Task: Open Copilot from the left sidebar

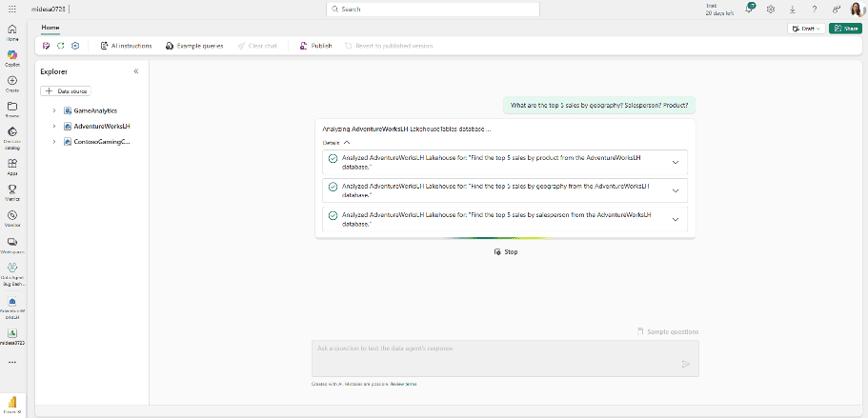Action: 12,56
